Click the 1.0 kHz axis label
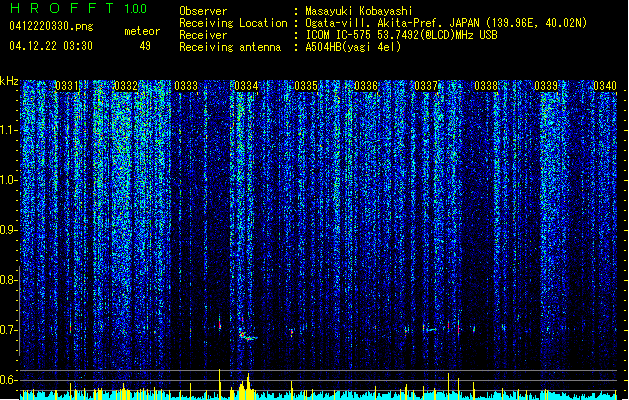This screenshot has height=400, width=629. point(9,180)
